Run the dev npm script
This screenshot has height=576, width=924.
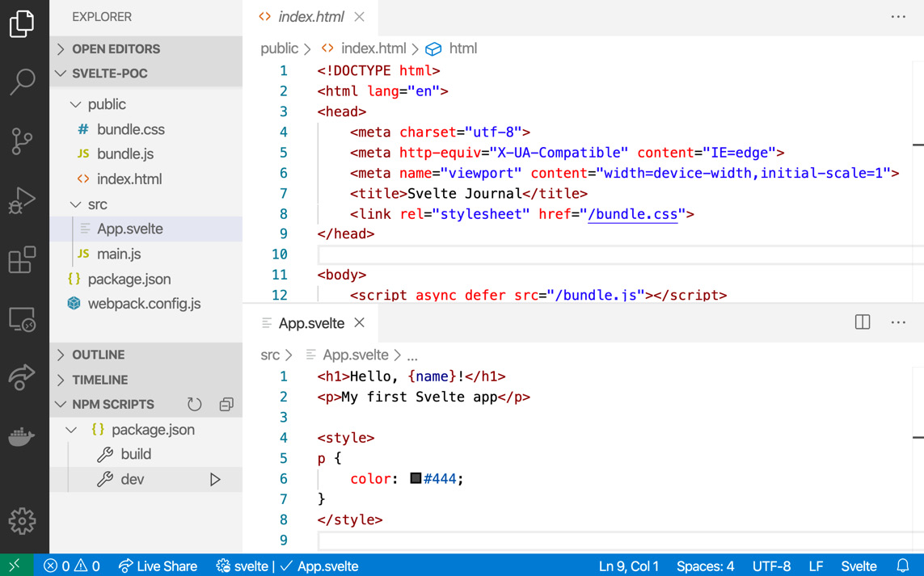(215, 479)
